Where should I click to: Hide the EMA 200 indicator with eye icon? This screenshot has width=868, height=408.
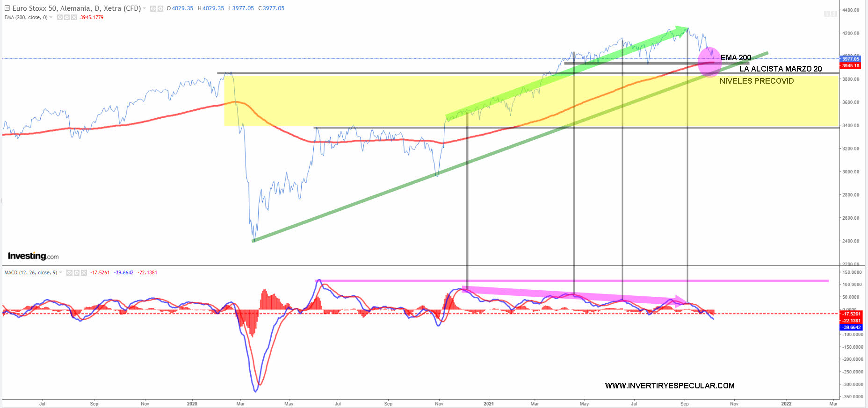tap(60, 17)
